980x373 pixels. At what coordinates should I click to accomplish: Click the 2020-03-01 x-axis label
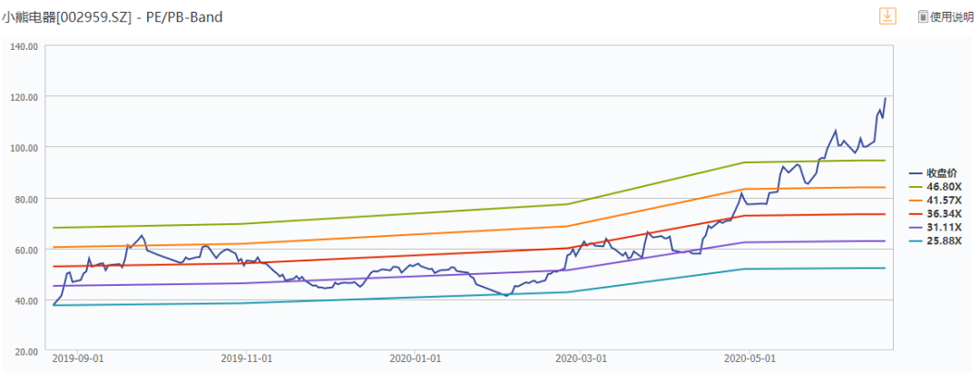click(581, 358)
